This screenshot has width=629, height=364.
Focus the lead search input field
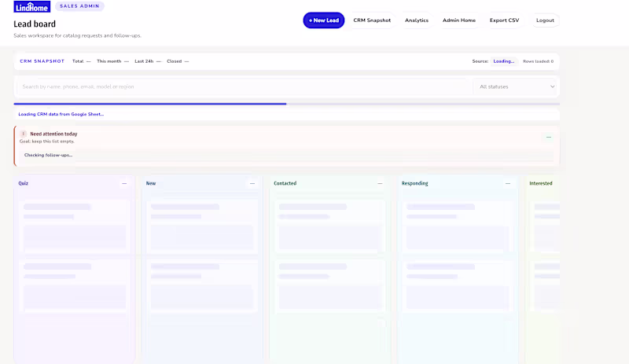245,86
